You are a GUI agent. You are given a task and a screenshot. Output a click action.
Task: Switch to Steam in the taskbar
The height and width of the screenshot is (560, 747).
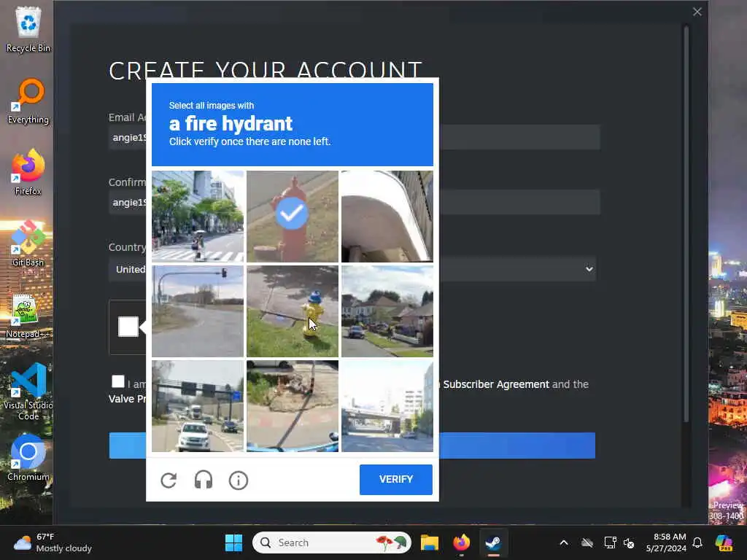(x=493, y=542)
